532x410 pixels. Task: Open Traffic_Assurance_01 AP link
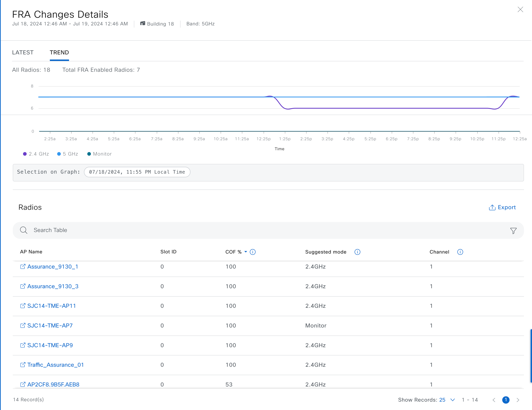click(55, 365)
